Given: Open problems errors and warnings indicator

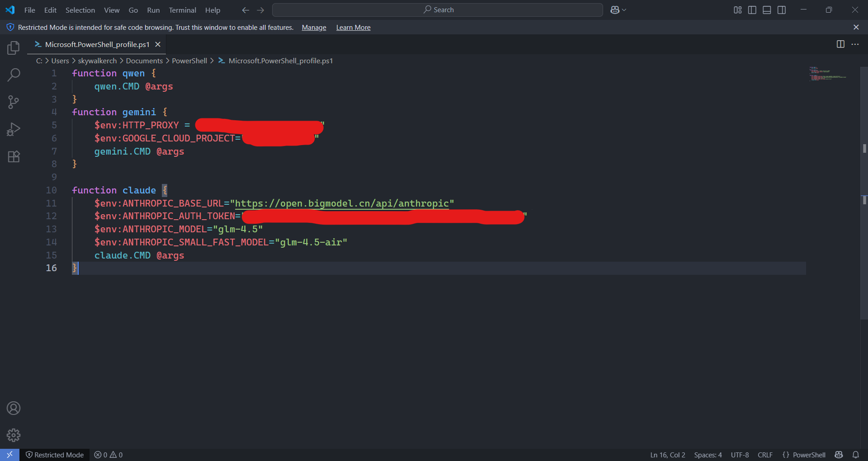Looking at the screenshot, I should [x=108, y=455].
